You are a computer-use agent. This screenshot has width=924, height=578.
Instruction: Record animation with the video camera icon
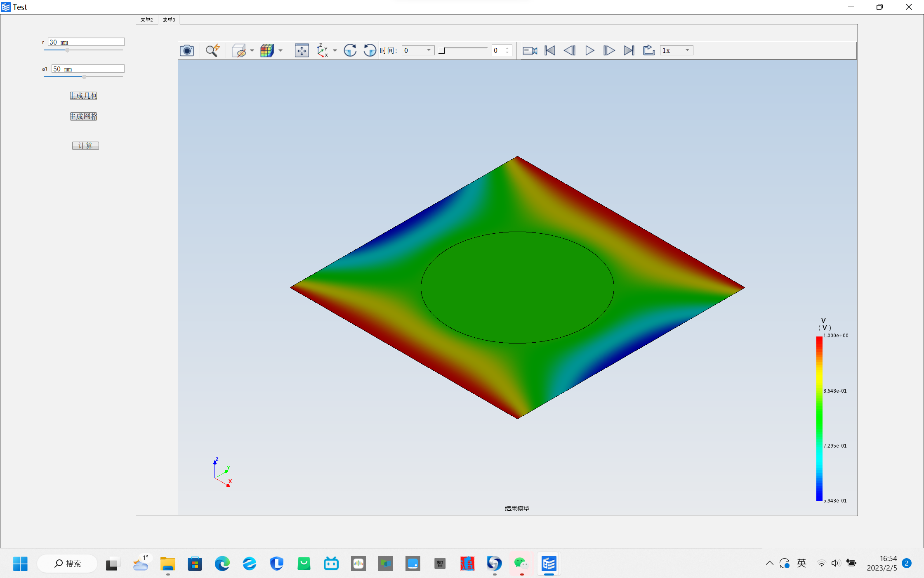pyautogui.click(x=530, y=50)
